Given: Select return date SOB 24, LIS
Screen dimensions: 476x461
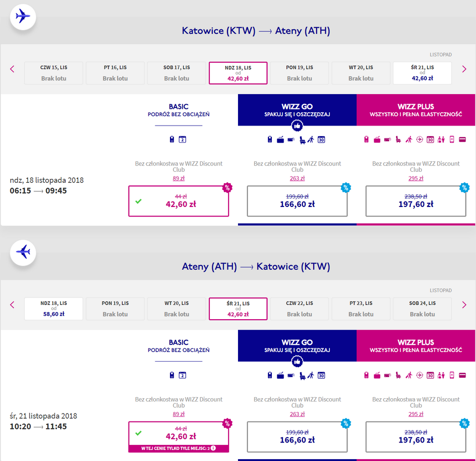Looking at the screenshot, I should point(422,309).
